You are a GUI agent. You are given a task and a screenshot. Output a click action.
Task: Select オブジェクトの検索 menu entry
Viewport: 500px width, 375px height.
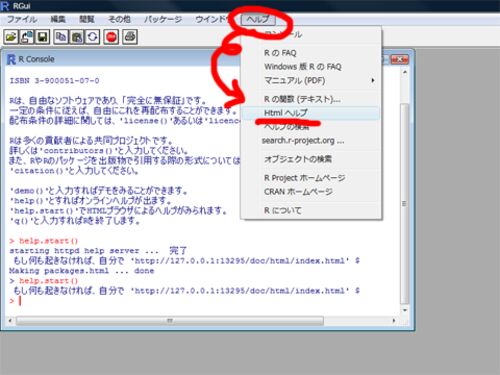pos(311,159)
